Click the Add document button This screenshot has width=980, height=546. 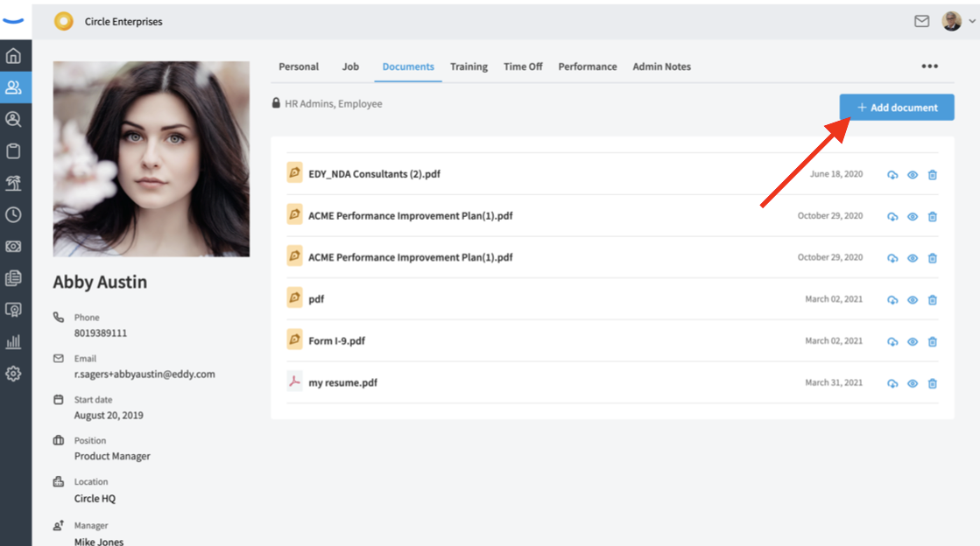point(896,107)
